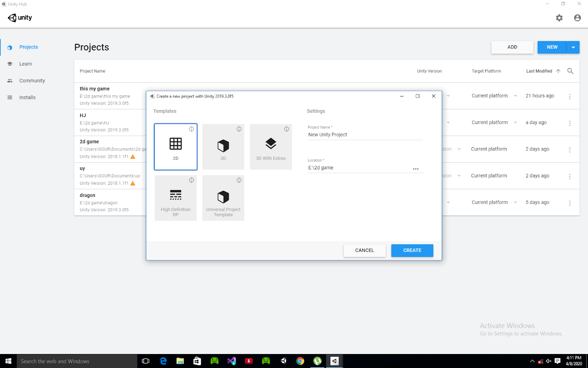Select the High Definition RP template

click(x=176, y=198)
